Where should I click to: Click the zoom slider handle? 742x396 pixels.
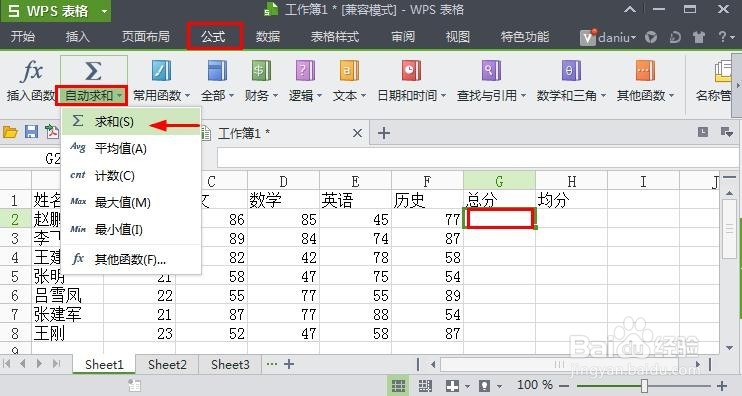coord(644,386)
